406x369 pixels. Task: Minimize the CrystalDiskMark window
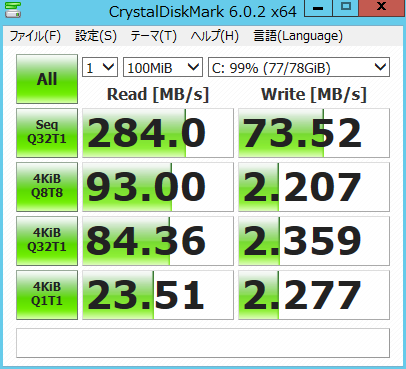pos(318,8)
